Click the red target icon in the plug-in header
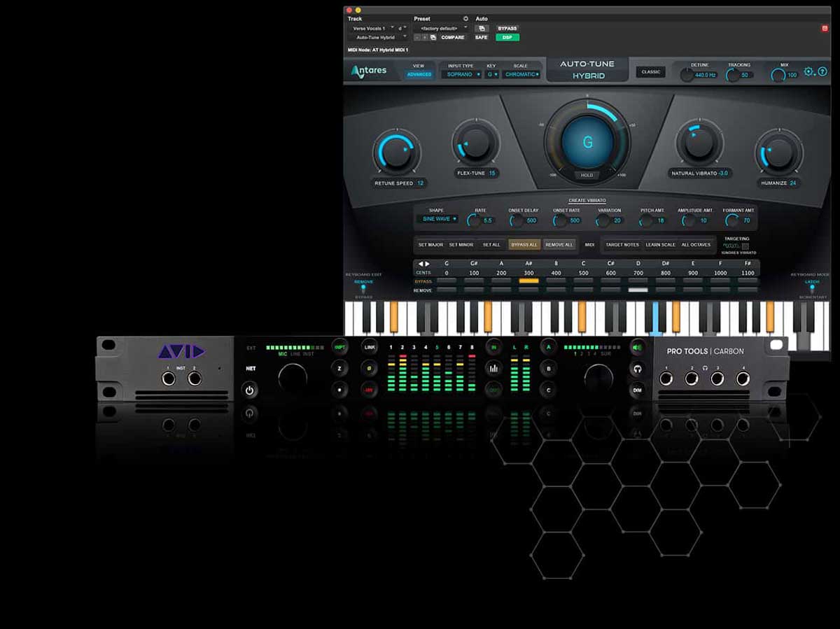Image resolution: width=840 pixels, height=629 pixels. click(x=825, y=28)
